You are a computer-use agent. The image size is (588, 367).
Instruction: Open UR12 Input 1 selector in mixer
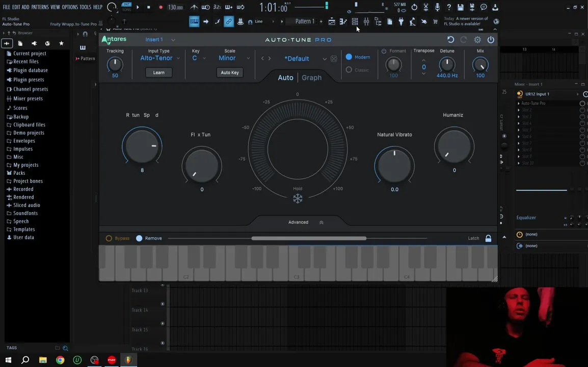tap(548, 94)
